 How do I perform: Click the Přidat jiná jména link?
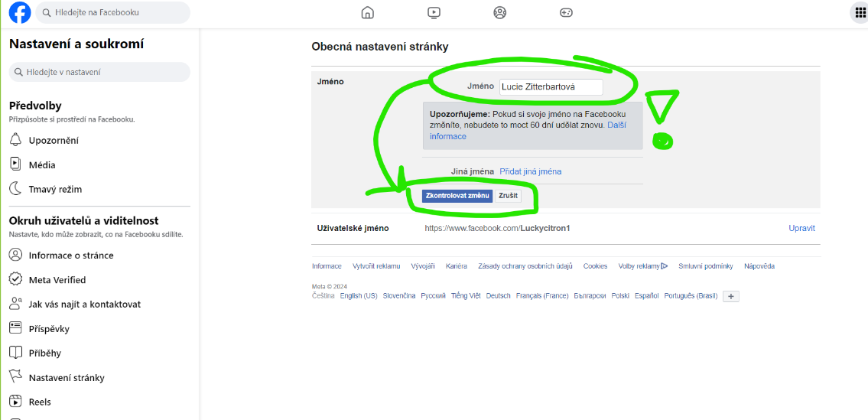(x=530, y=171)
